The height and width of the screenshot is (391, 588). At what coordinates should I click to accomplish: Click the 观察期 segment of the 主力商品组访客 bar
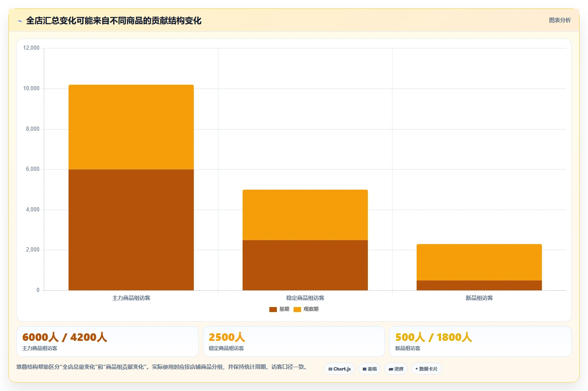click(x=131, y=127)
